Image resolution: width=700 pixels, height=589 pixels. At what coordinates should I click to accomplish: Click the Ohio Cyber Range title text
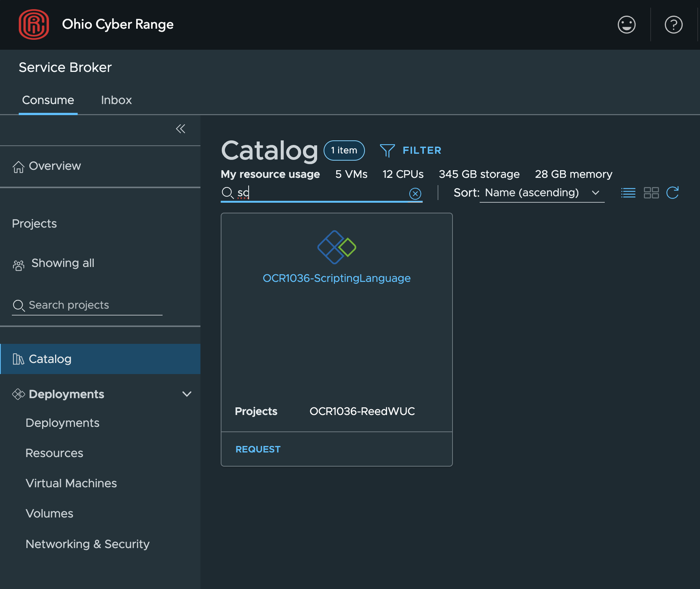point(118,24)
